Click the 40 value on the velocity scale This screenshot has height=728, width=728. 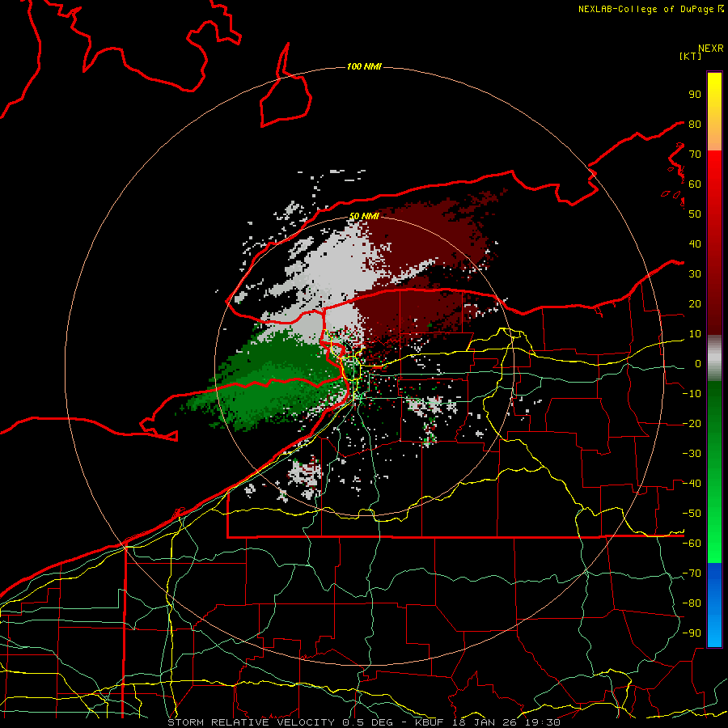(x=695, y=243)
